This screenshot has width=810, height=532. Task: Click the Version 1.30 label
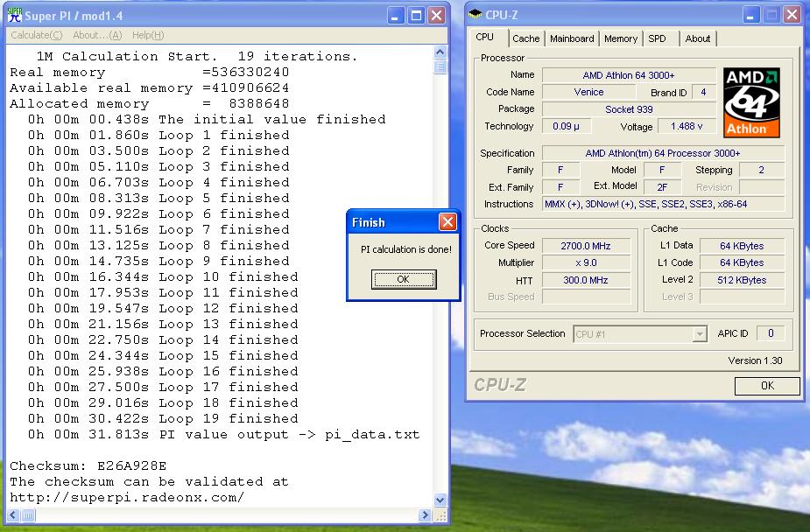point(755,360)
